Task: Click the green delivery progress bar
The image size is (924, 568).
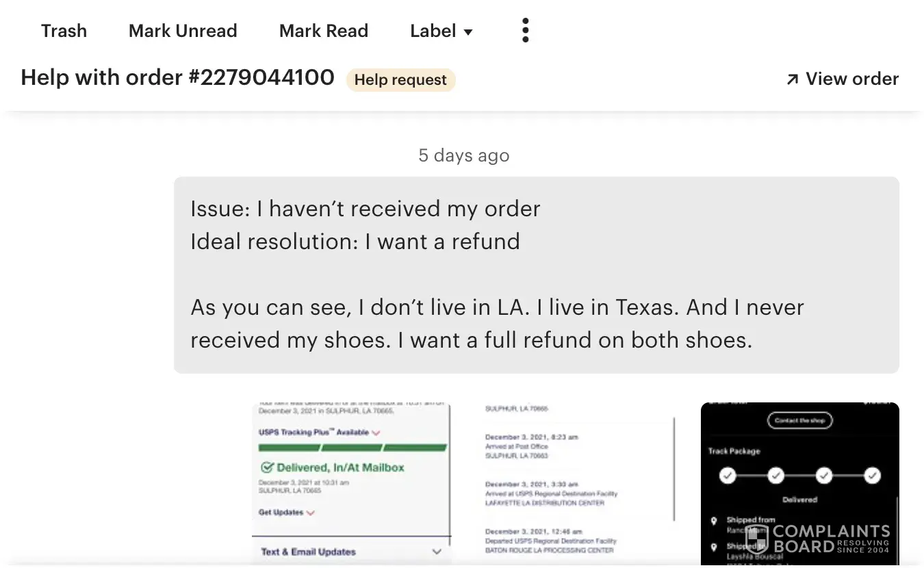Action: (352, 448)
